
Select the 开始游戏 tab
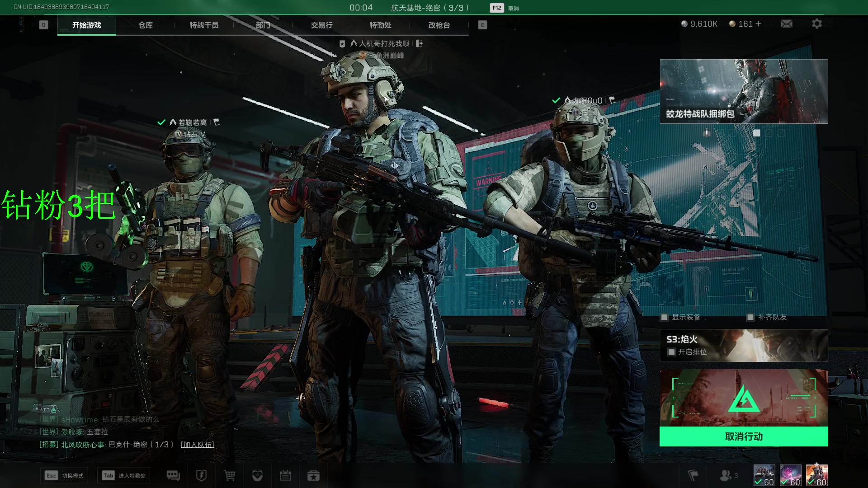pos(87,25)
